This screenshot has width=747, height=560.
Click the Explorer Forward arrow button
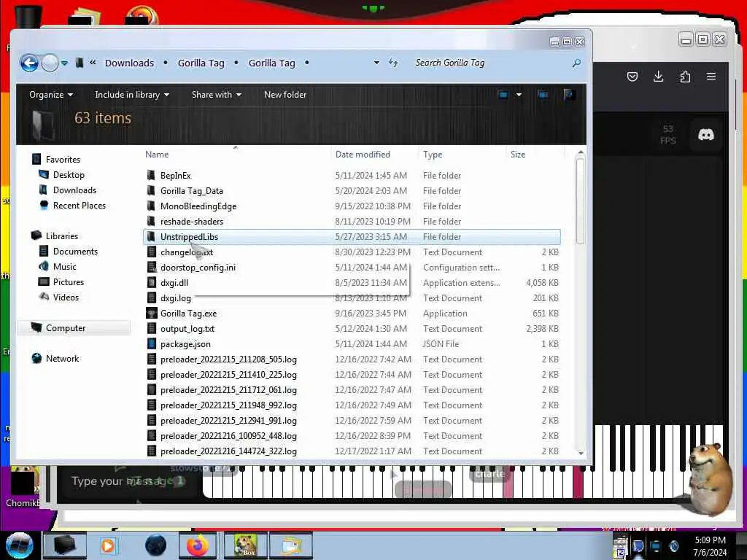50,63
